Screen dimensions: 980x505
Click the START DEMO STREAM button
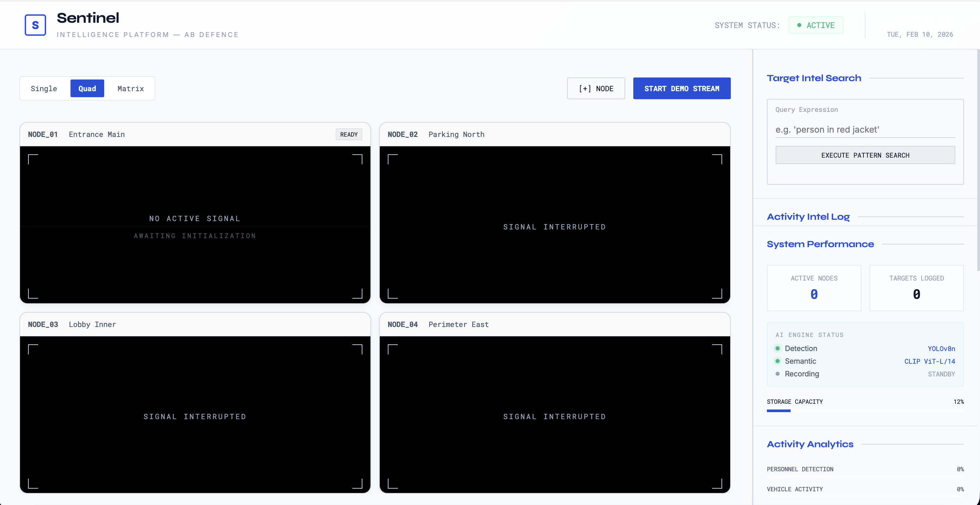click(682, 88)
